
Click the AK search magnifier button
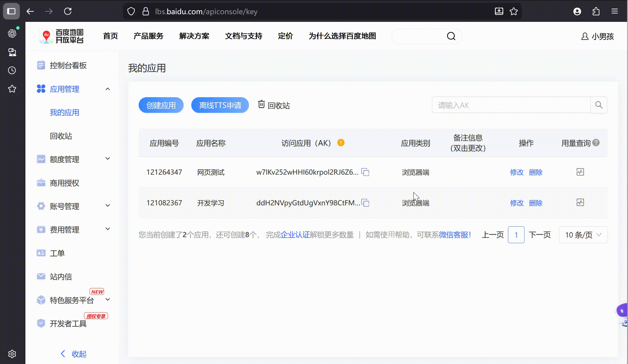[599, 105]
